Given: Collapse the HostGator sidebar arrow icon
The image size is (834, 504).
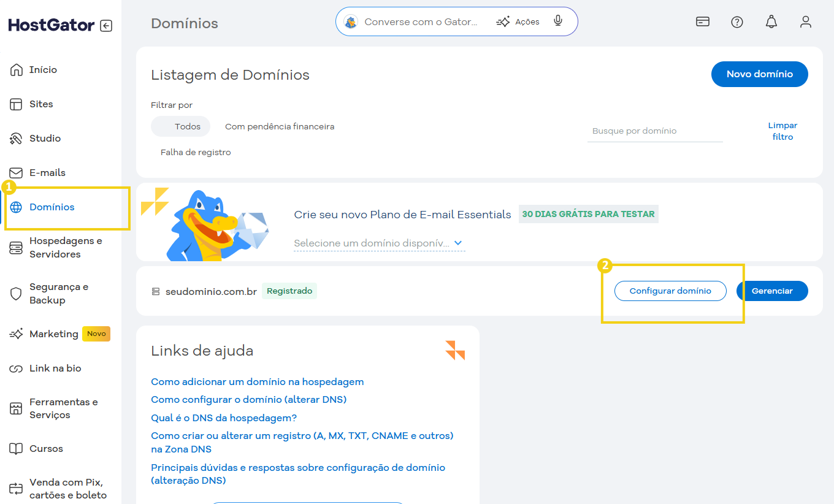Looking at the screenshot, I should 106,26.
